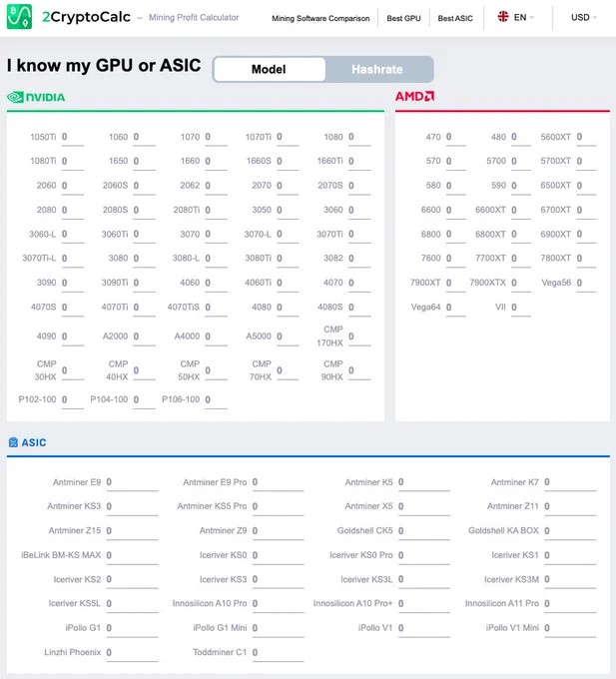
Task: Click the iPollo G1 Mini quantity field
Action: point(278,628)
